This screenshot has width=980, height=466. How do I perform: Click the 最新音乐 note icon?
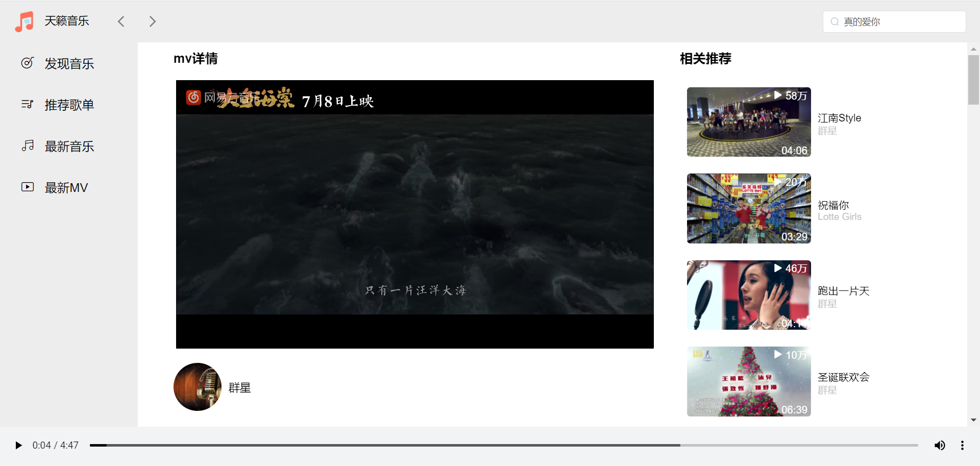[27, 146]
